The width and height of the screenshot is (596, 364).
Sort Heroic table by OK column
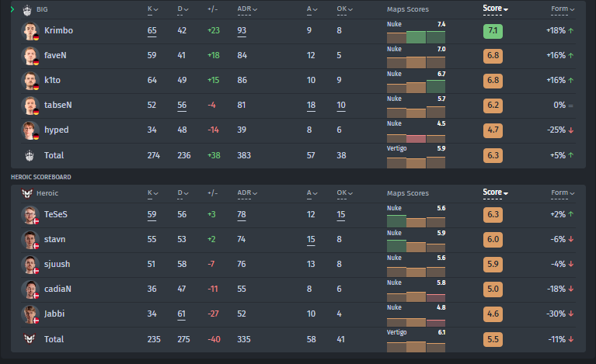coord(345,192)
